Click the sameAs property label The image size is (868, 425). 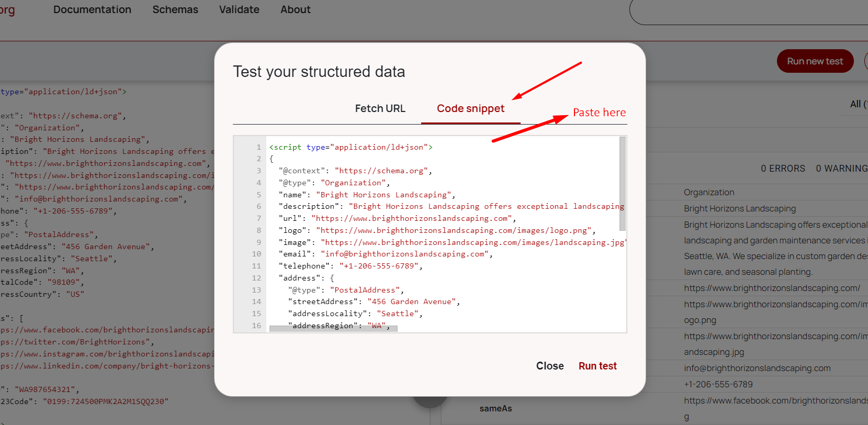click(x=495, y=408)
